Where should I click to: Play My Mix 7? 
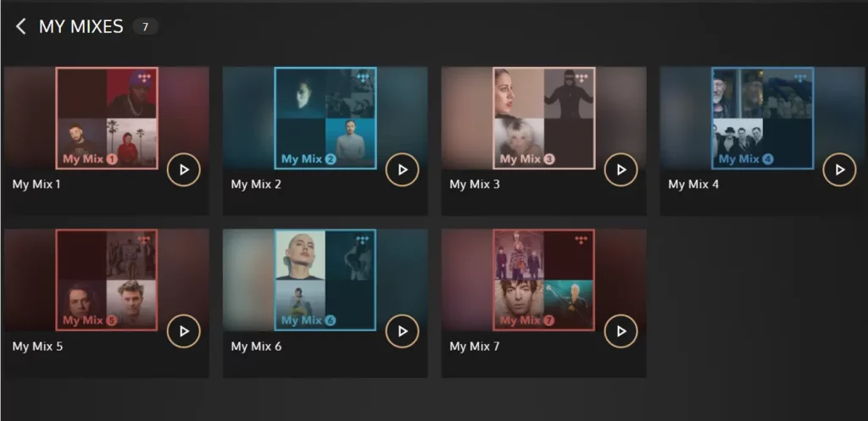[621, 331]
